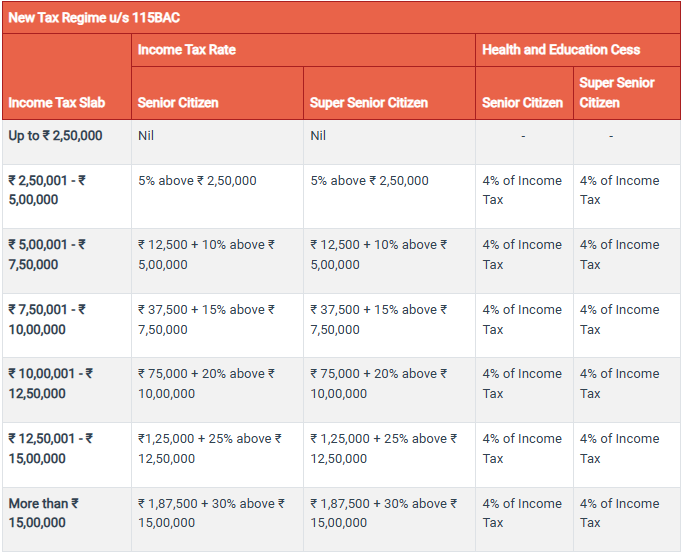
Task: Click the ₹ 10,00,001 - ₹ 12,50,000 slab cell
Action: click(x=51, y=384)
